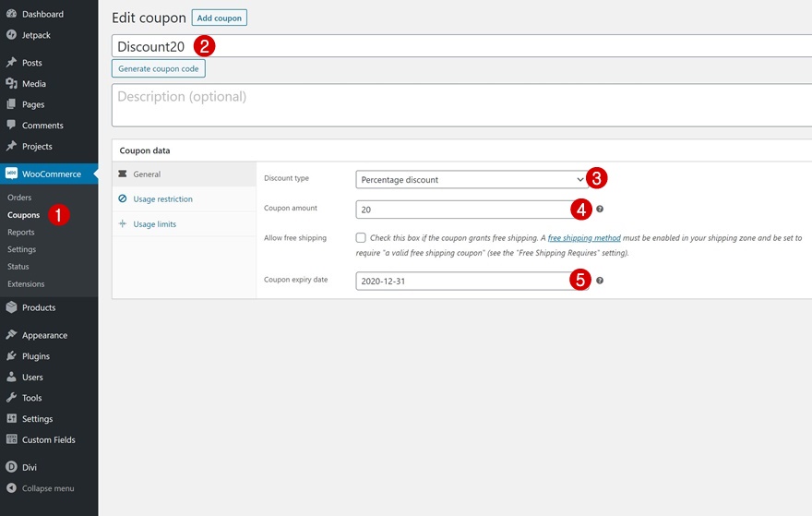The image size is (812, 516).
Task: Open Posts via the pushpin icon
Action: click(11, 63)
